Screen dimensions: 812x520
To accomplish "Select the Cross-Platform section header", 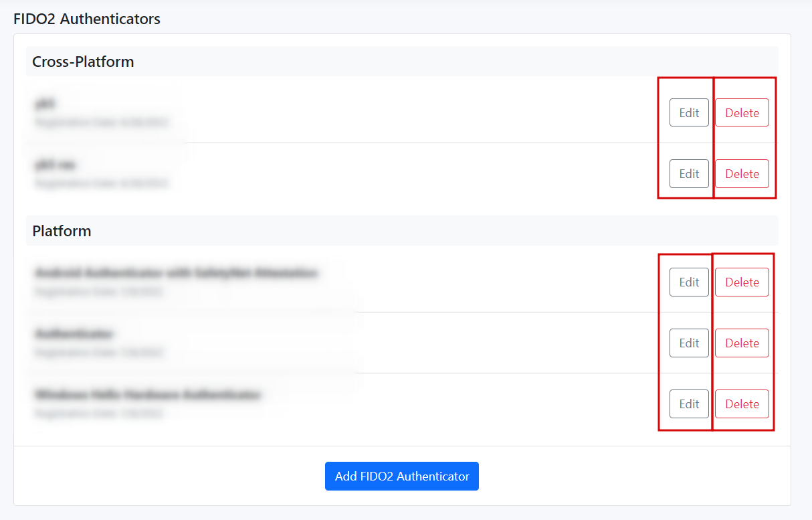I will [83, 62].
